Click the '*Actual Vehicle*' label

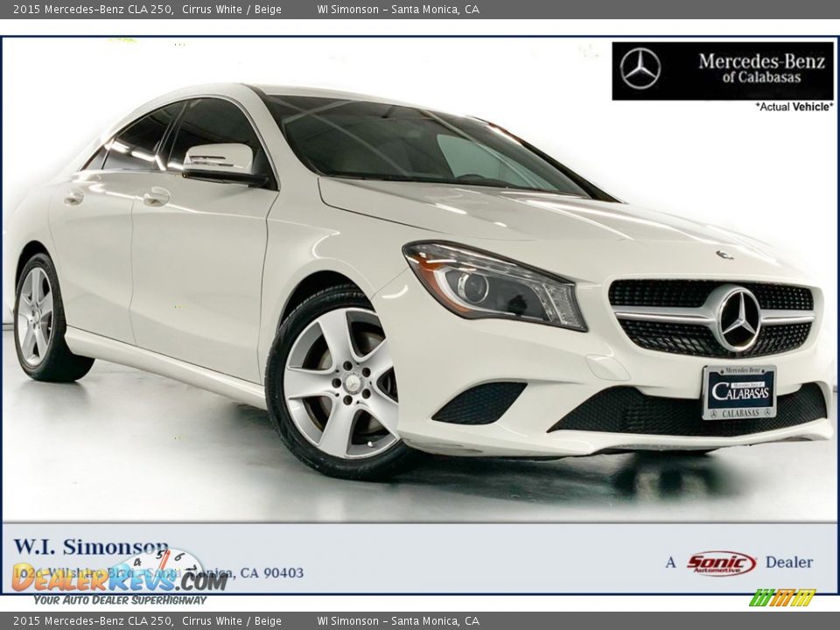(794, 107)
